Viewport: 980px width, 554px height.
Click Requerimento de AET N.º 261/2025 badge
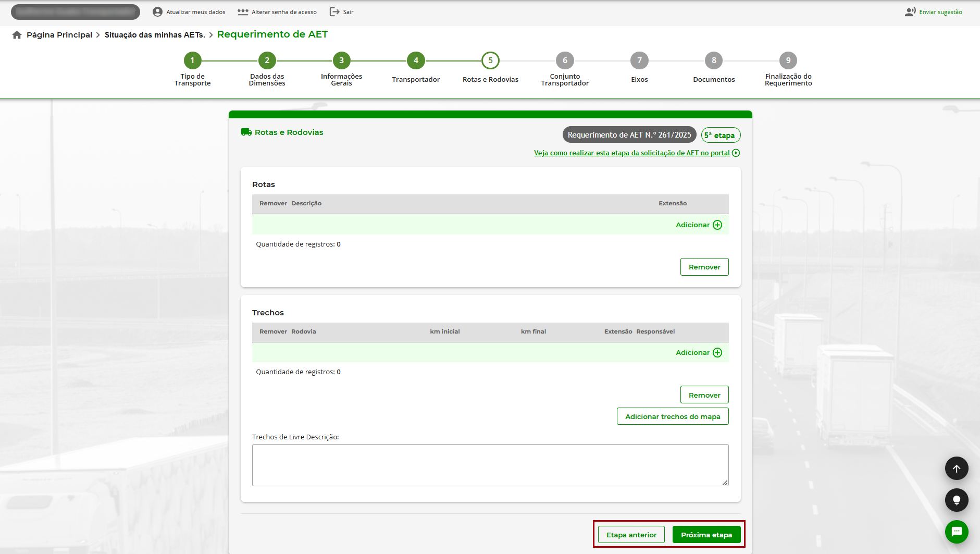click(629, 135)
